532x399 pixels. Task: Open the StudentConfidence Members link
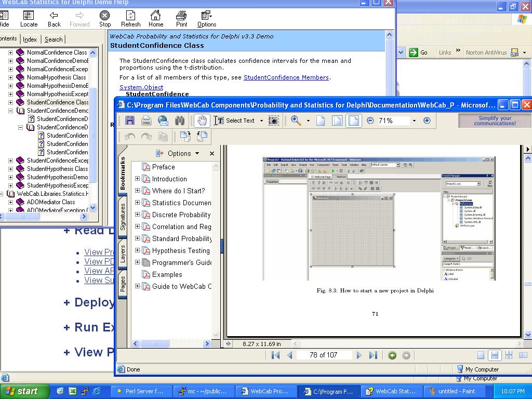286,77
